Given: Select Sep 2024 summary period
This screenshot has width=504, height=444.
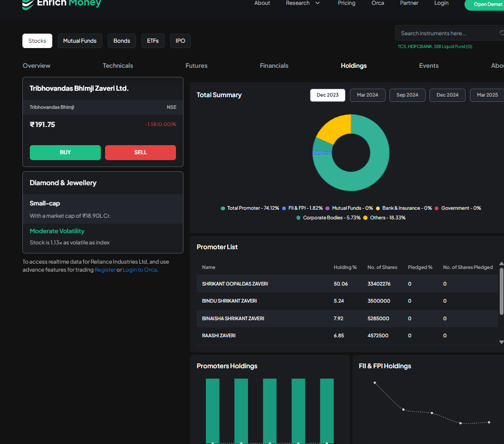Looking at the screenshot, I should [x=407, y=95].
